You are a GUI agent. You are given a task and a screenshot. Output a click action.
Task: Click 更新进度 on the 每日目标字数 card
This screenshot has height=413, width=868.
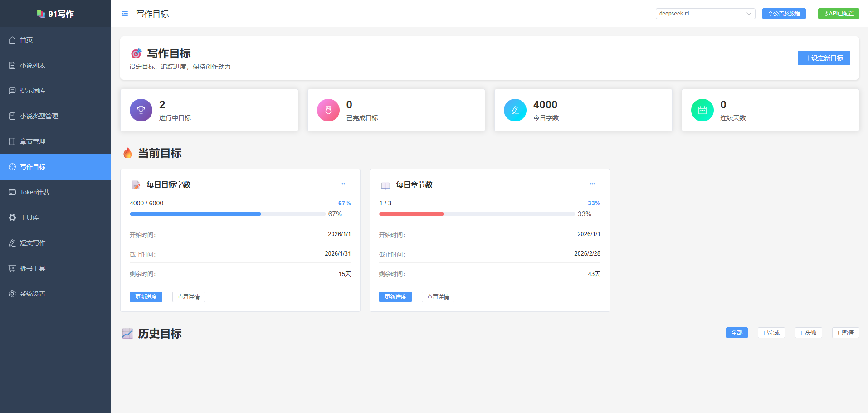[146, 297]
